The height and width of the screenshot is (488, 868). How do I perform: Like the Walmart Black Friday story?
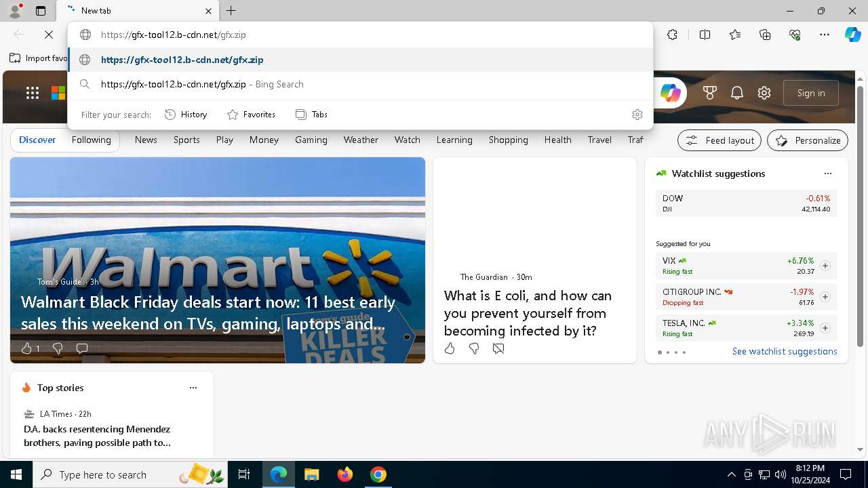click(27, 348)
